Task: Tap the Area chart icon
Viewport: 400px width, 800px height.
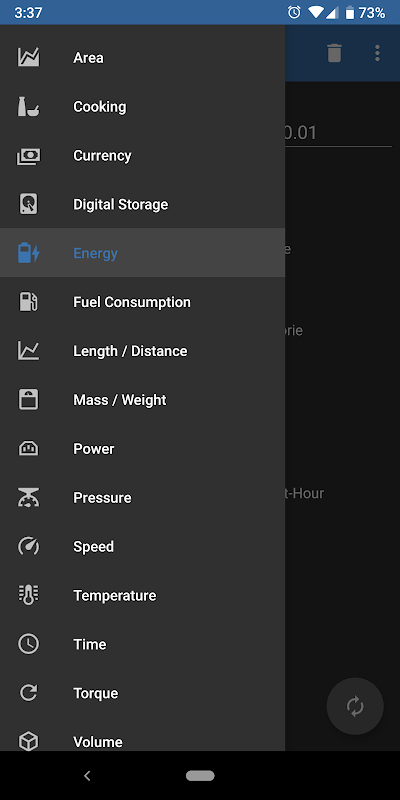Action: click(29, 58)
